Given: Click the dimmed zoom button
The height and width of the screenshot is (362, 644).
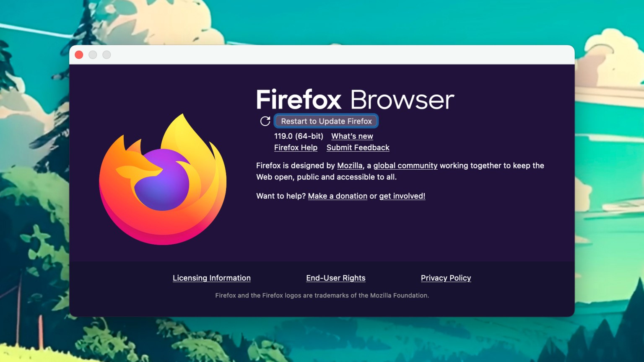Looking at the screenshot, I should click(x=106, y=54).
